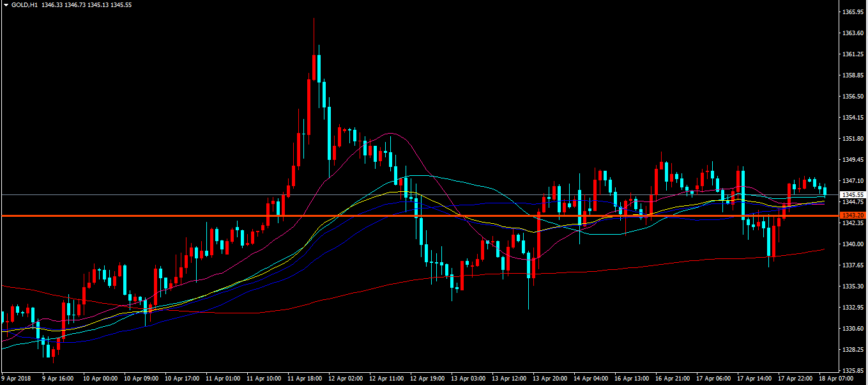
Task: Click the OHLC values 1346.33 1346.73 1345.13 1345.55
Action: pyautogui.click(x=86, y=5)
